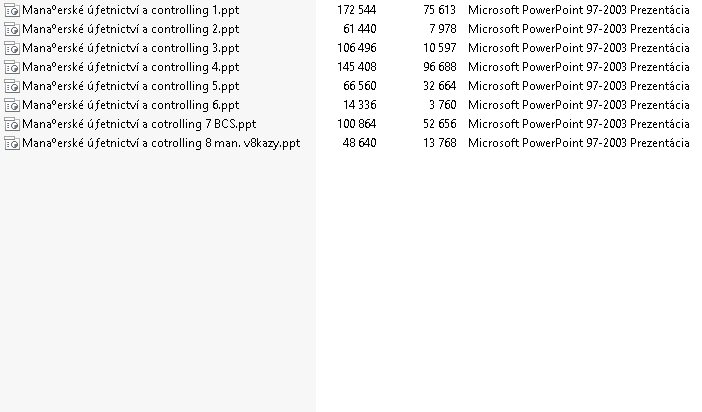Click the PowerPoint icon for controlling 2.ppt
Image resolution: width=702 pixels, height=412 pixels.
(x=12, y=29)
